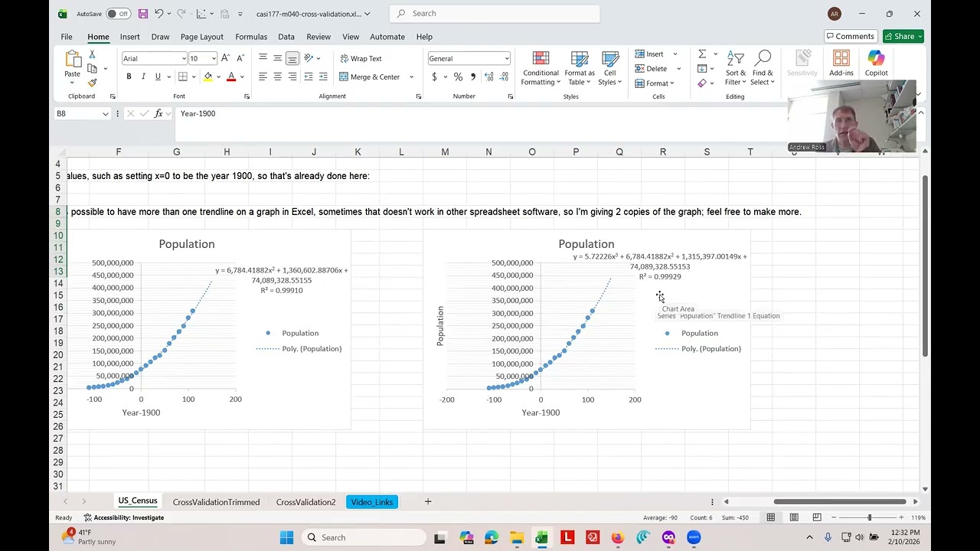Click the Save icon in title bar

point(143,14)
